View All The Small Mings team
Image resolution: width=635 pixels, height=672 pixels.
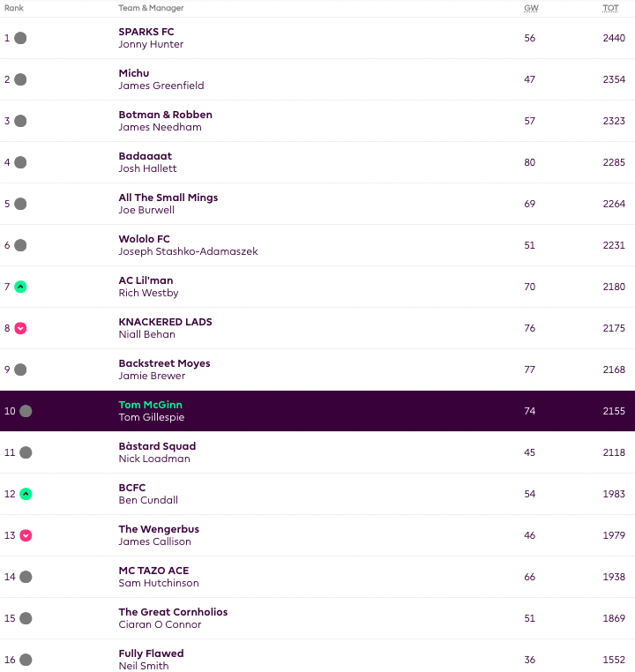(168, 198)
